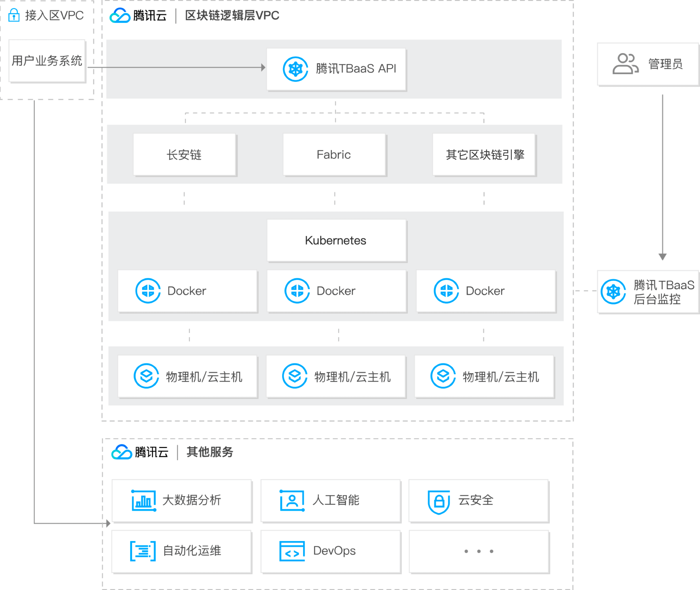700x590 pixels.
Task: Select the 用户业务系统 box
Action: tap(47, 61)
